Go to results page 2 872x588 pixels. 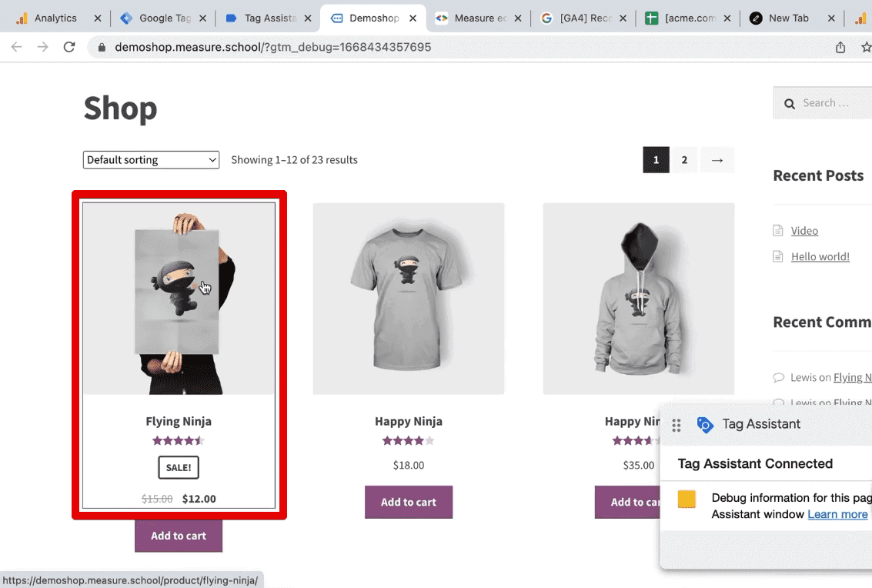coord(684,159)
